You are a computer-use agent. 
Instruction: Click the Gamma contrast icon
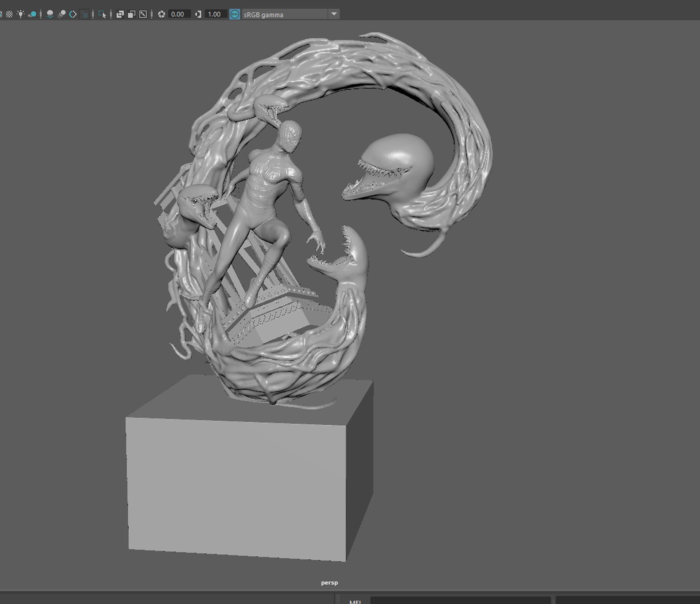(198, 14)
